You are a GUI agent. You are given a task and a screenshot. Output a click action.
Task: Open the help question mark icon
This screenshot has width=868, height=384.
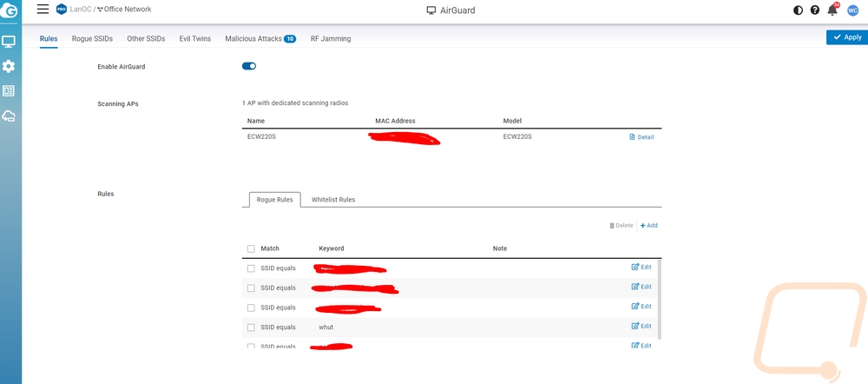[815, 10]
